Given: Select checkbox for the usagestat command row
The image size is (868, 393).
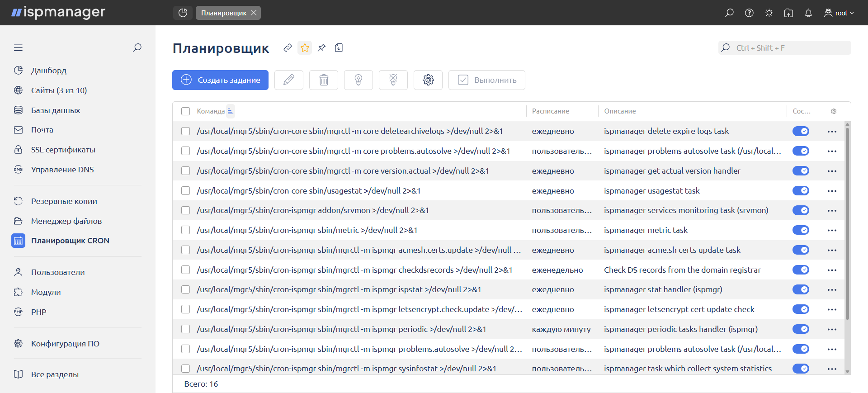Looking at the screenshot, I should pyautogui.click(x=185, y=191).
